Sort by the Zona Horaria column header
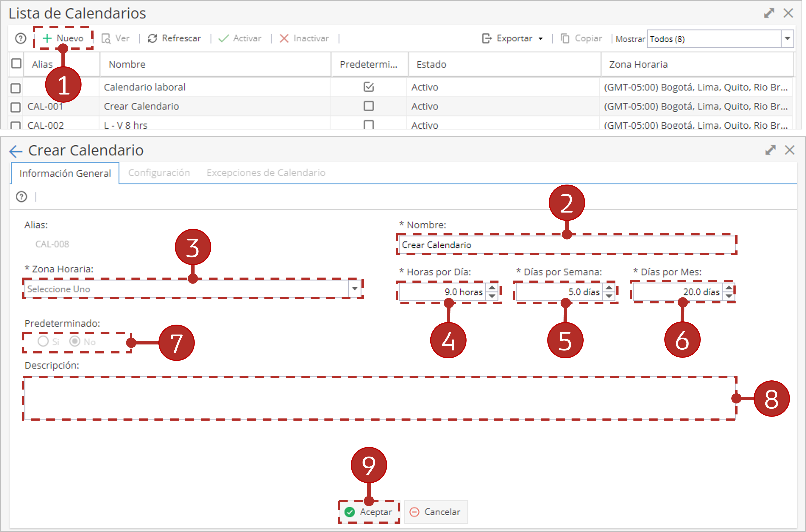Image resolution: width=806 pixels, height=532 pixels. 697,64
